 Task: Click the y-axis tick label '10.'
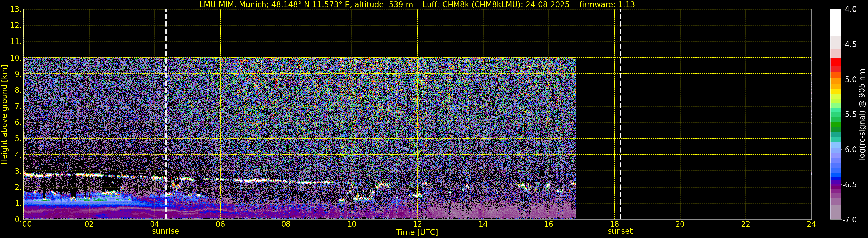(16, 58)
